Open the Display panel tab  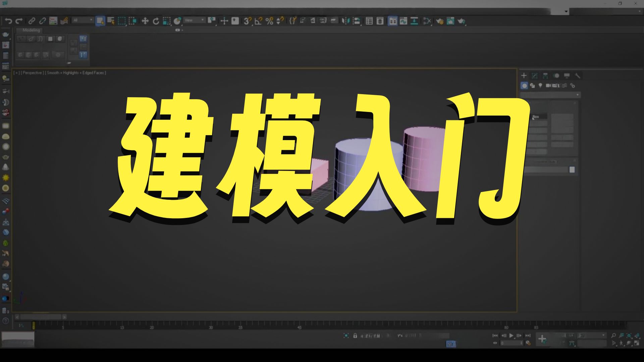click(x=567, y=75)
